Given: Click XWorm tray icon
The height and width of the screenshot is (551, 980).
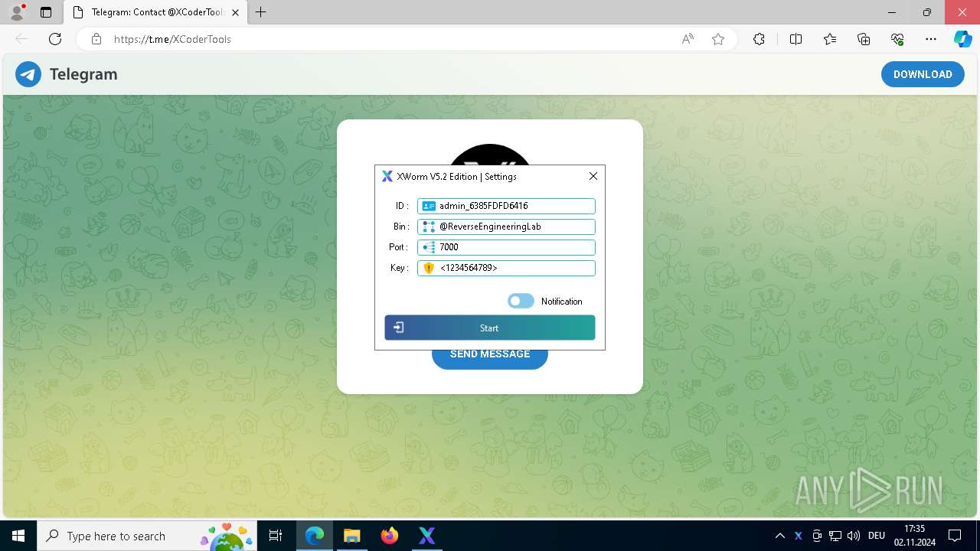Looking at the screenshot, I should click(x=799, y=536).
